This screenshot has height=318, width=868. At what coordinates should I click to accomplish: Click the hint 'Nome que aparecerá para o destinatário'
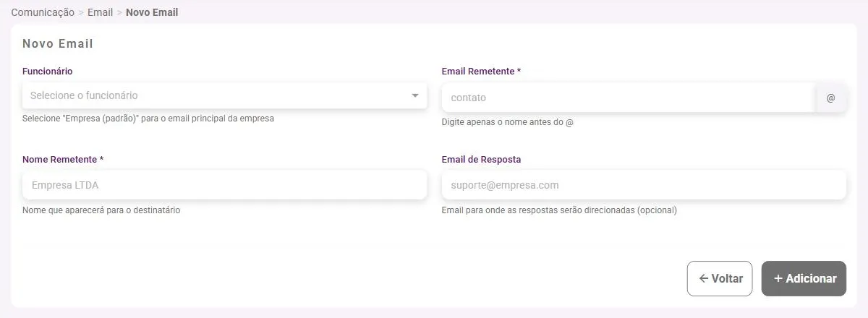pyautogui.click(x=101, y=210)
